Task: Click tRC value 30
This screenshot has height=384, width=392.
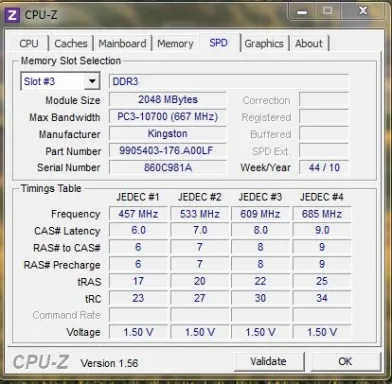Action: coord(260,298)
